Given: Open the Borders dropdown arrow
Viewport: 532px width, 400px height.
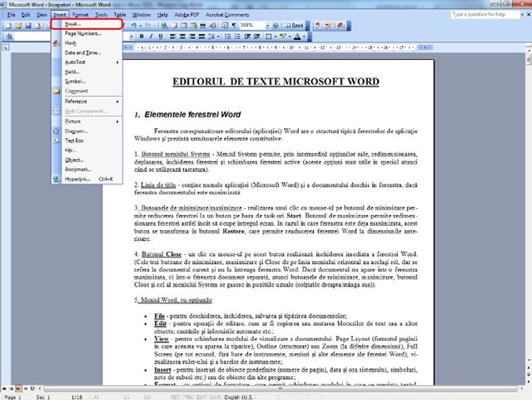Looking at the screenshot, I should click(275, 37).
